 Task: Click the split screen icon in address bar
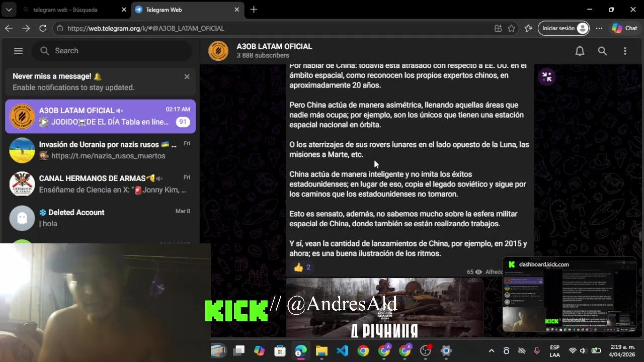(x=498, y=28)
